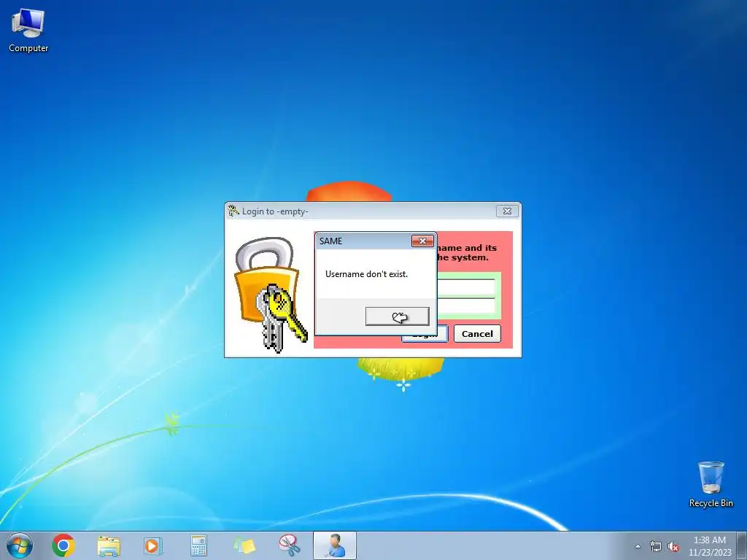Click the username input field
This screenshot has width=747, height=560.
pyautogui.click(x=466, y=287)
